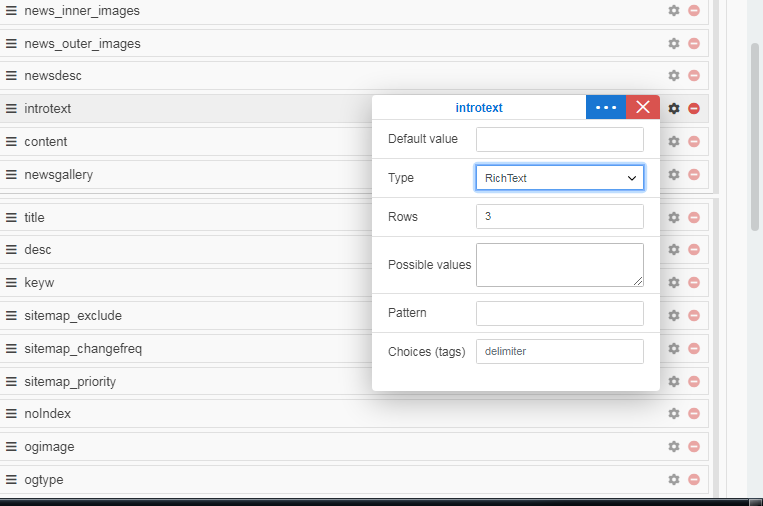Viewport: 763px width, 506px height.
Task: Select the desc row label
Action: [37, 250]
